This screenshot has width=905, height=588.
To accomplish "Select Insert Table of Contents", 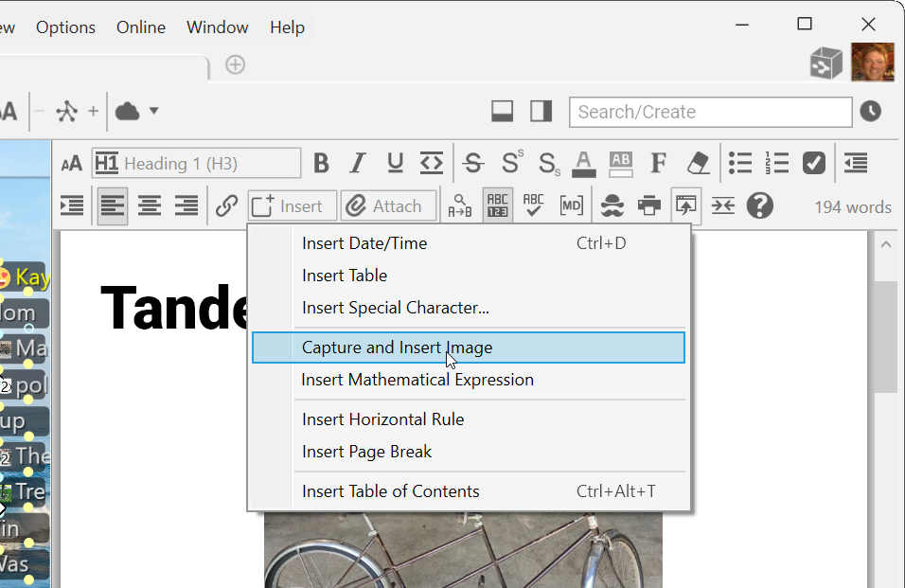I will (x=390, y=491).
